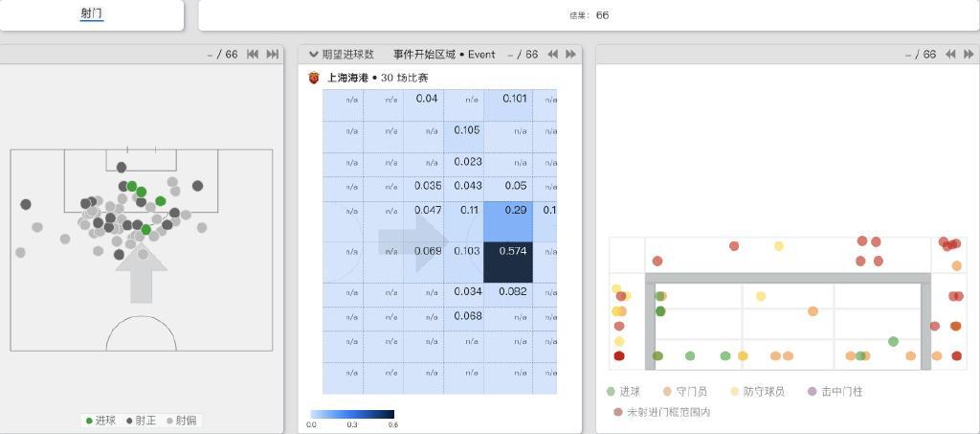Toggle 进球 legend in shot map
The height and width of the screenshot is (434, 980).
pyautogui.click(x=100, y=420)
